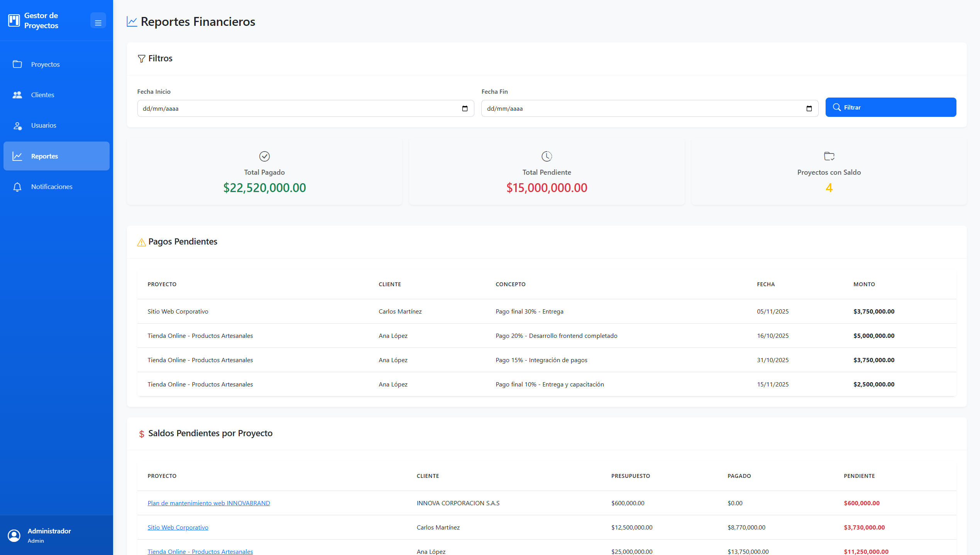Image resolution: width=980 pixels, height=555 pixels.
Task: Open the Fecha Fin calendar picker
Action: click(x=809, y=109)
